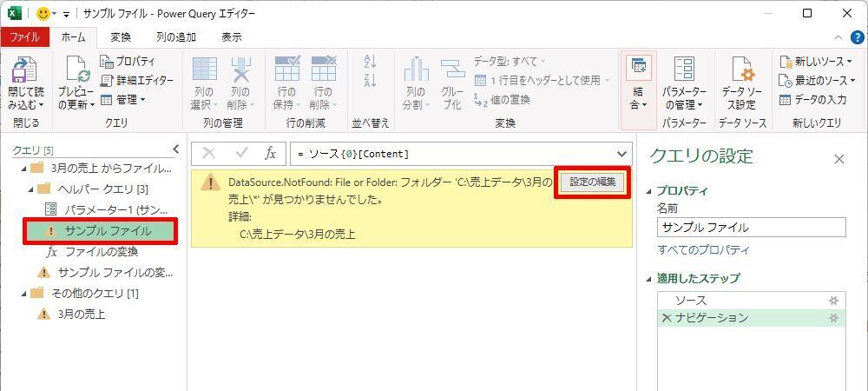The width and height of the screenshot is (868, 391).
Task: Click Enter Data (データの入力)
Action: [x=812, y=100]
